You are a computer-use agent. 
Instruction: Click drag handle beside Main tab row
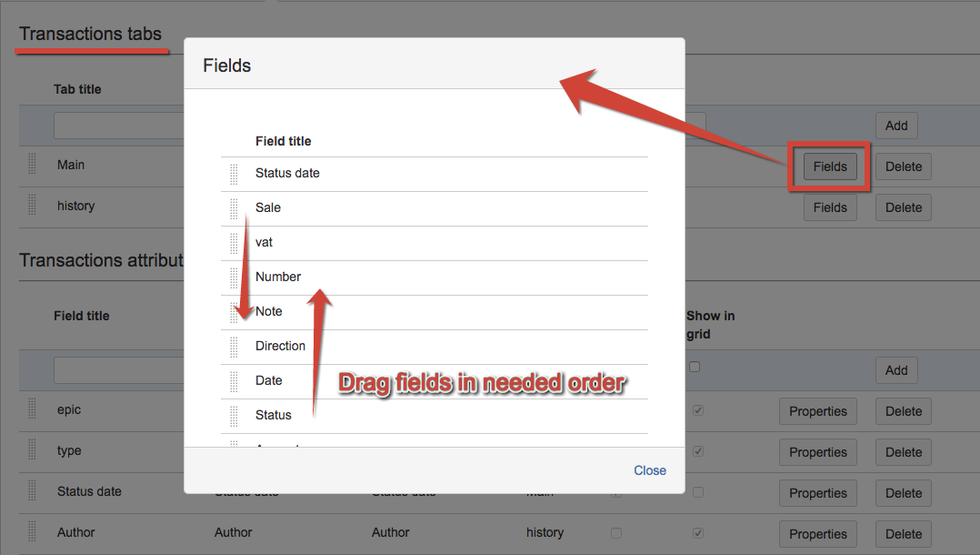click(x=32, y=165)
